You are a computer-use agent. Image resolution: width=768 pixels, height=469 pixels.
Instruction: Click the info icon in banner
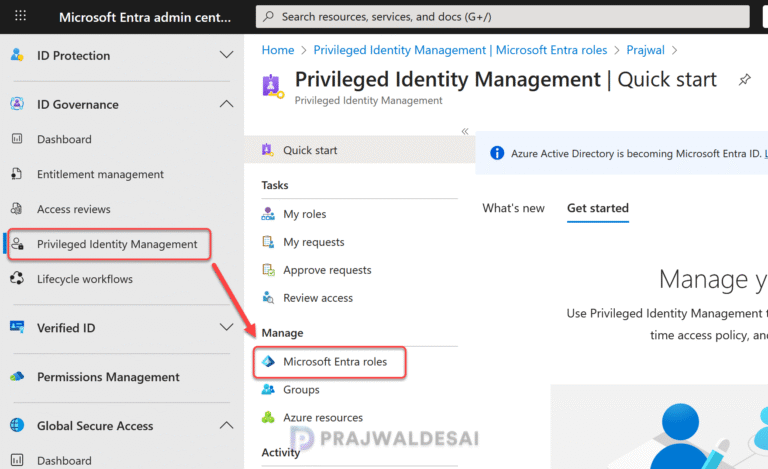click(x=497, y=153)
